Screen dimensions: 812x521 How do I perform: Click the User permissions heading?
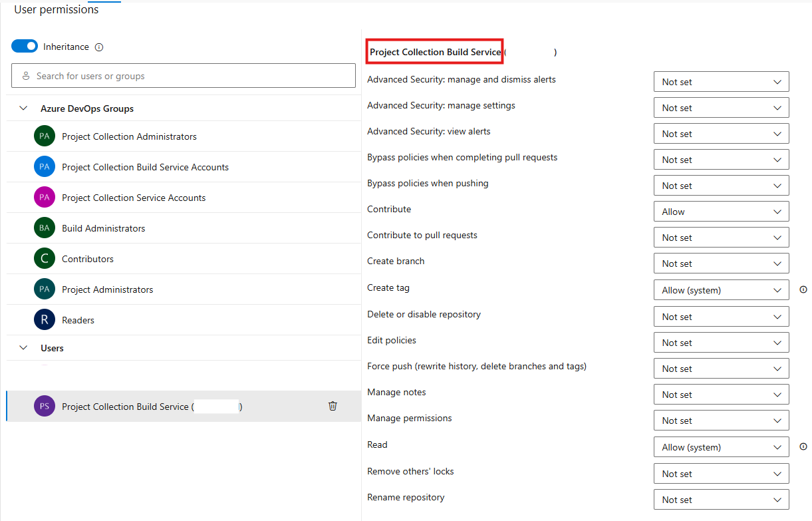(57, 9)
